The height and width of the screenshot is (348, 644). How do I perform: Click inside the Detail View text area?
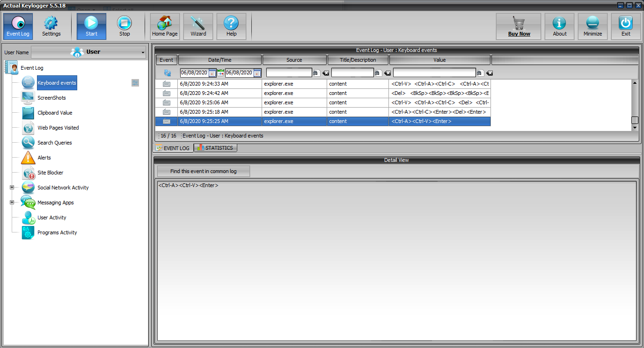(x=396, y=261)
